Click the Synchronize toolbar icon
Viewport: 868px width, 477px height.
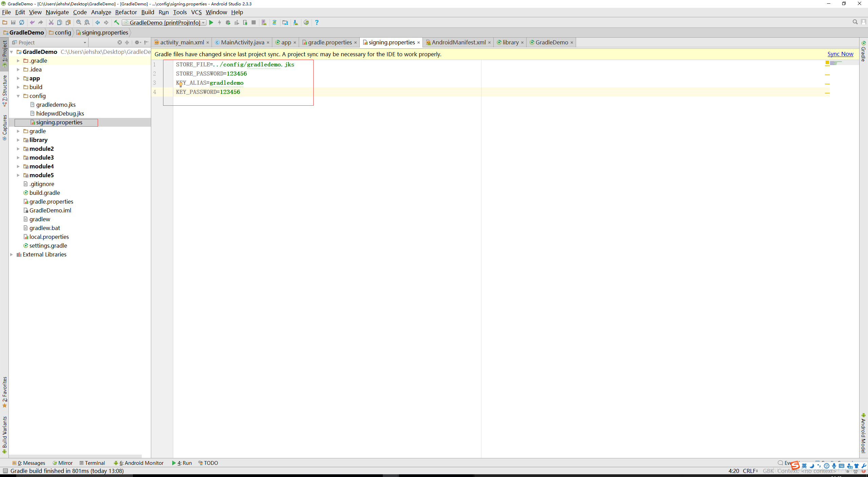click(22, 22)
